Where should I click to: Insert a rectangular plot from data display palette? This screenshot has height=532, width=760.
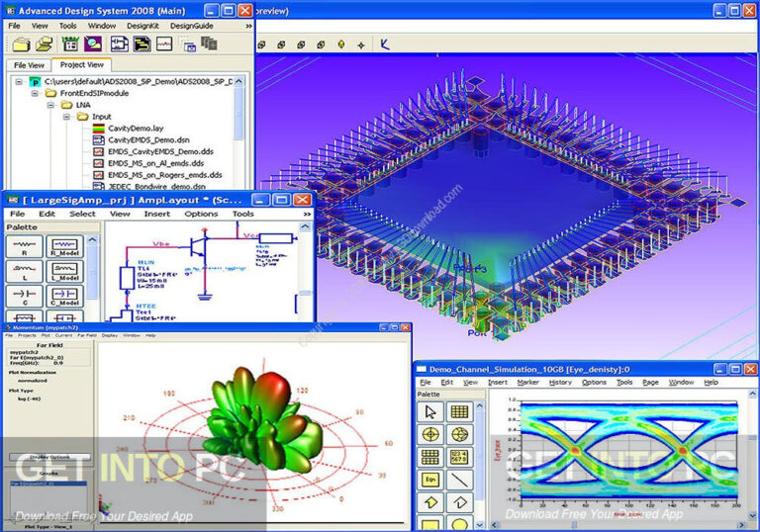pos(459,411)
